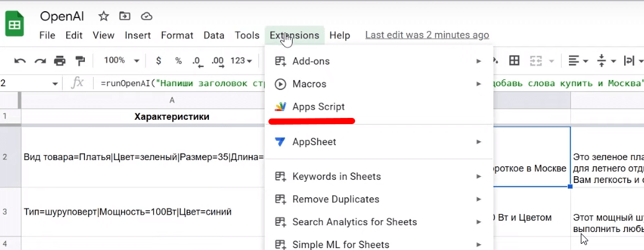Close the Extensions menu
This screenshot has height=250, width=644.
pyautogui.click(x=294, y=35)
